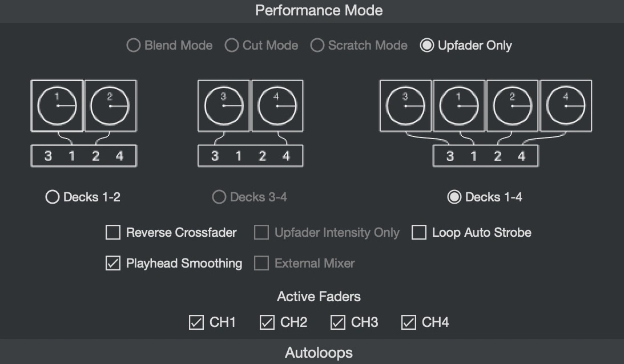Disable Playhead Smoothing checkbox
624x364 pixels.
coord(113,264)
